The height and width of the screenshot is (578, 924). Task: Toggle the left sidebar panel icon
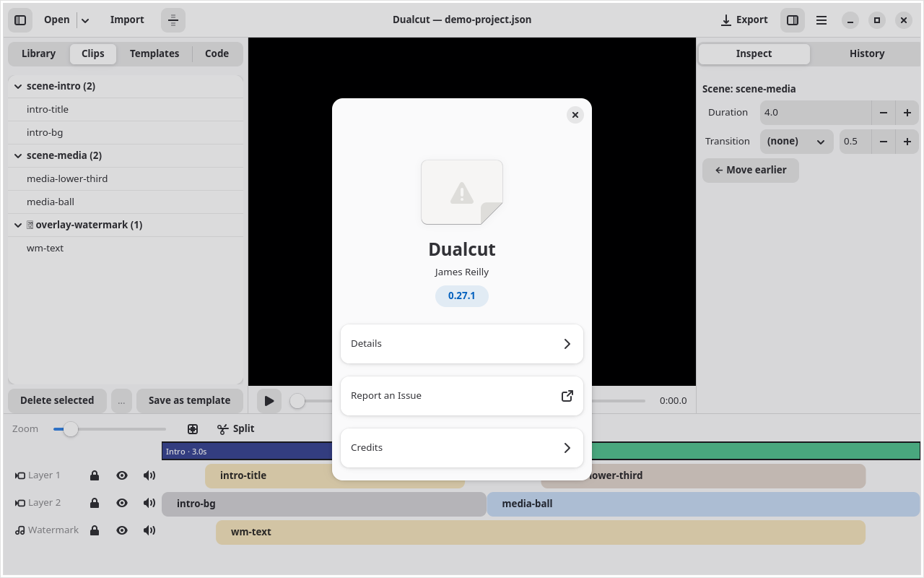20,20
